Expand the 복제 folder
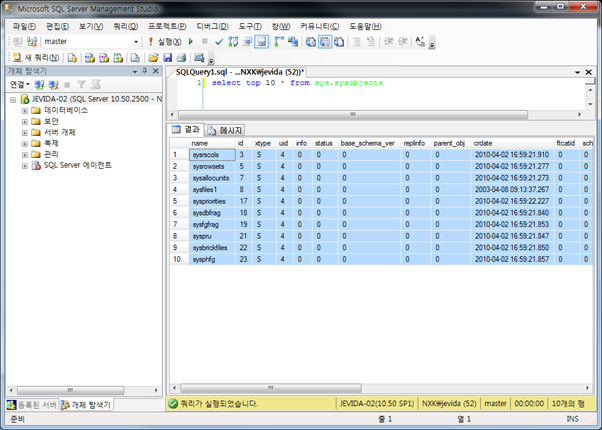Viewport: 602px width, 430px height. [25, 144]
